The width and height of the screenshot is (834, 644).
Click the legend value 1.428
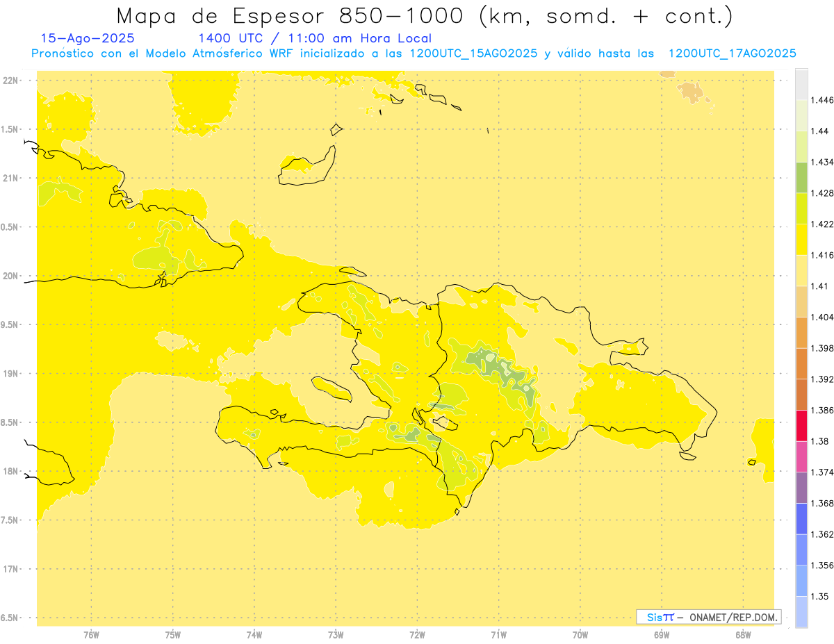point(822,193)
